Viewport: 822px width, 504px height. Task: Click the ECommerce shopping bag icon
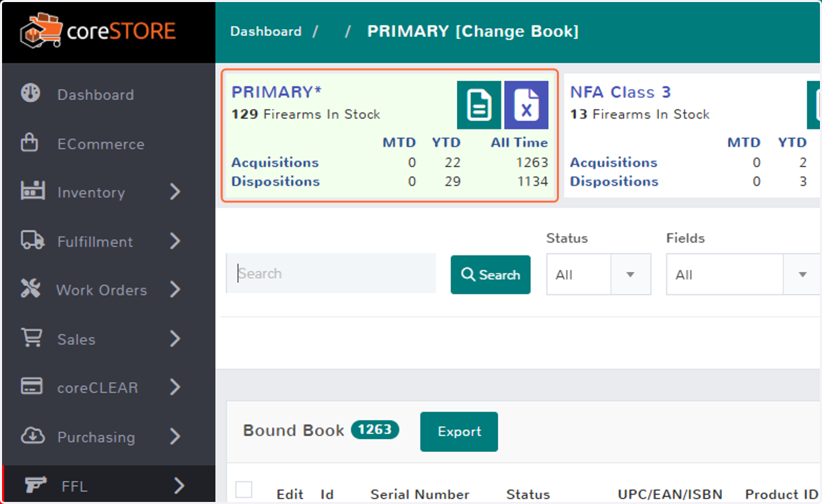coord(29,143)
